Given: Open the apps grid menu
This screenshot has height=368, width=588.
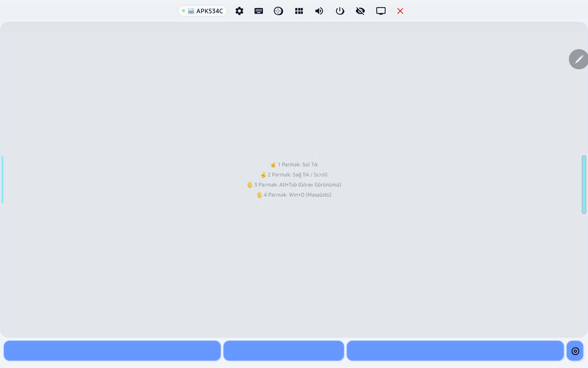Looking at the screenshot, I should [299, 11].
